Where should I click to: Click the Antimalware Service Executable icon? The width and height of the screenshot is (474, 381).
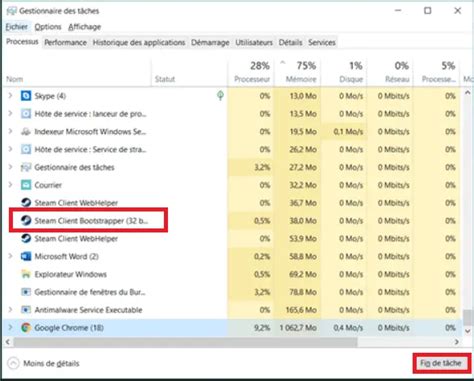(x=26, y=310)
